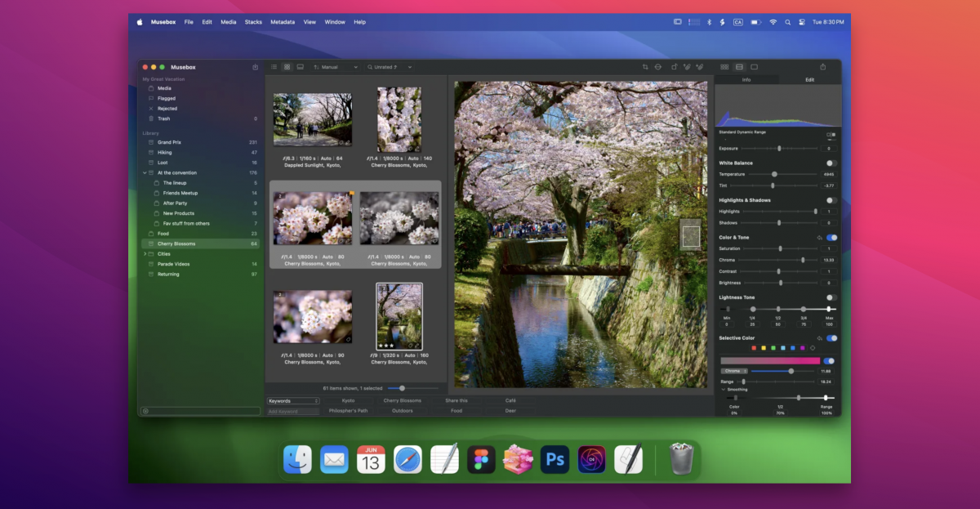Open Photoshop from the dock
The image size is (980, 509).
click(x=555, y=460)
